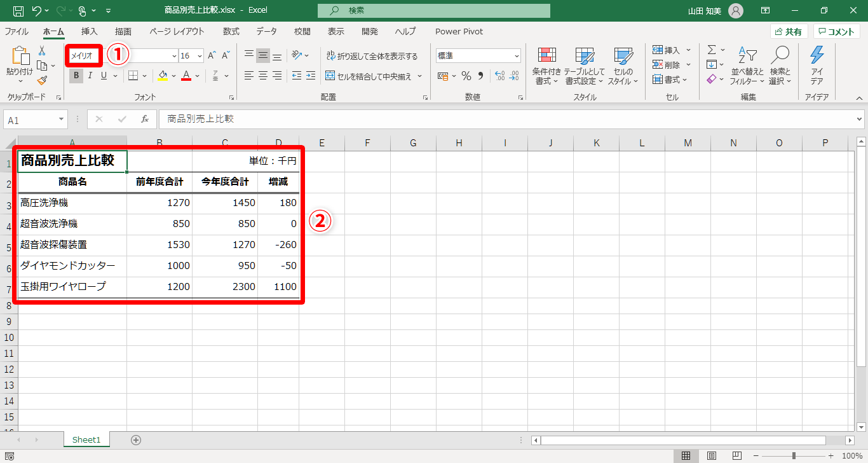The image size is (868, 463).
Task: Open the 並べ替えとフィルター dropdown
Action: click(747, 66)
